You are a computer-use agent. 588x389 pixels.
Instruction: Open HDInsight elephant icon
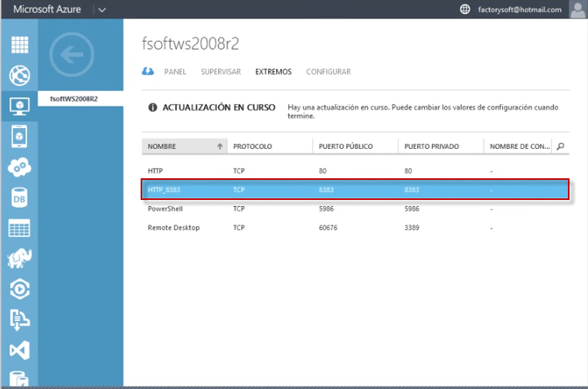19,259
